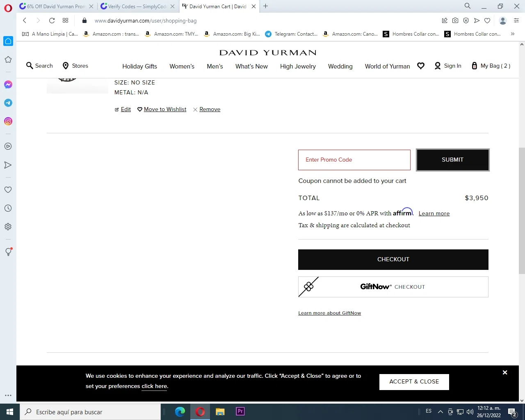Click GiftNow CHECKOUT button
This screenshot has width=525, height=420.
tap(393, 287)
